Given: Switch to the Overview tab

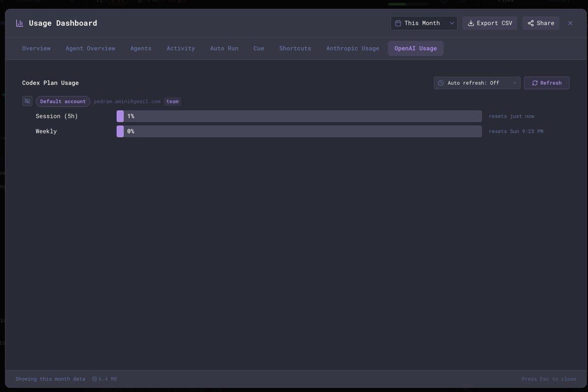Looking at the screenshot, I should (x=36, y=49).
